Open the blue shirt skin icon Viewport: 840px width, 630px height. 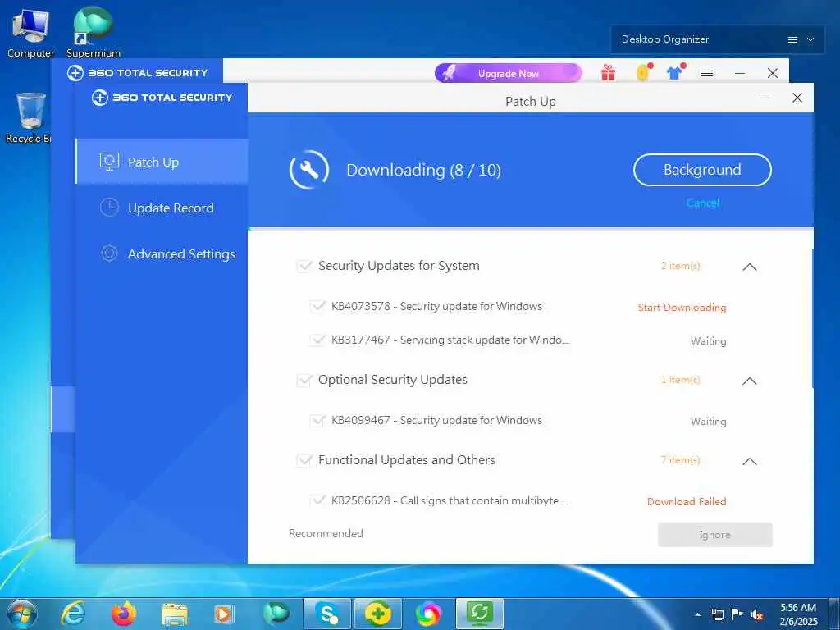coord(675,72)
